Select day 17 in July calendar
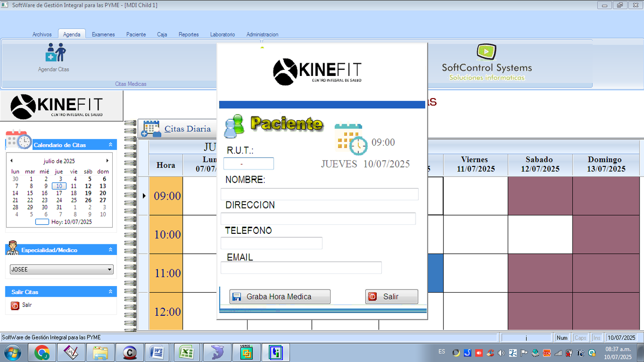644x362 pixels. pos(59,193)
